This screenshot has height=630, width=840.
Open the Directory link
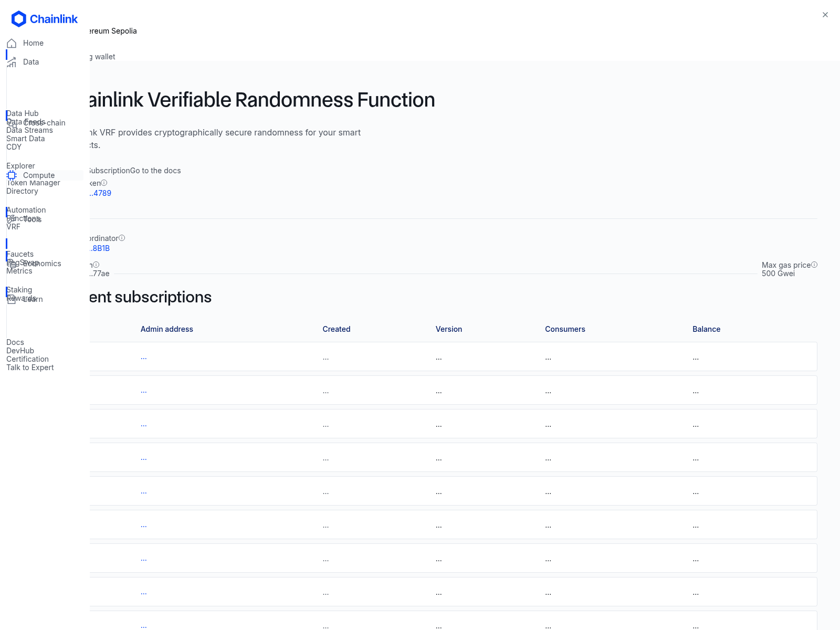point(22,191)
